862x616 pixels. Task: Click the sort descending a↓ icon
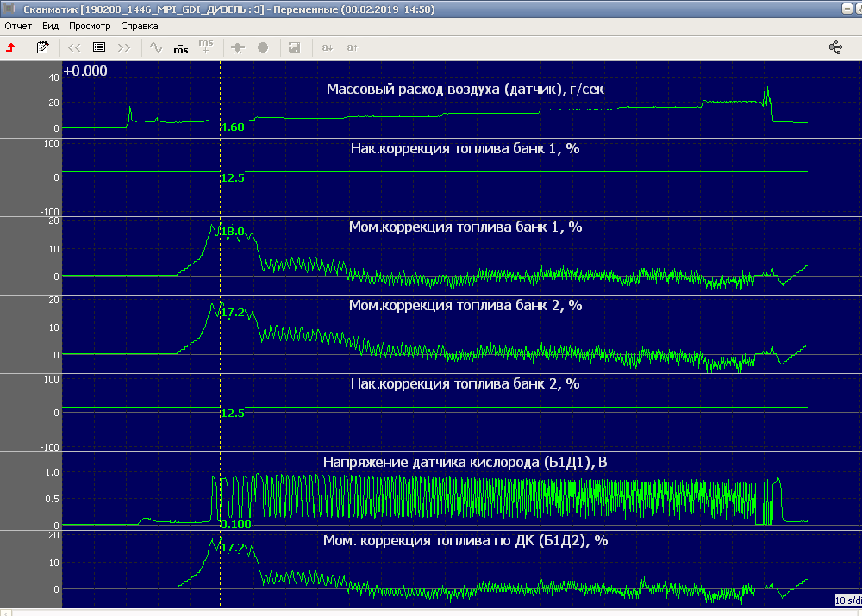328,47
